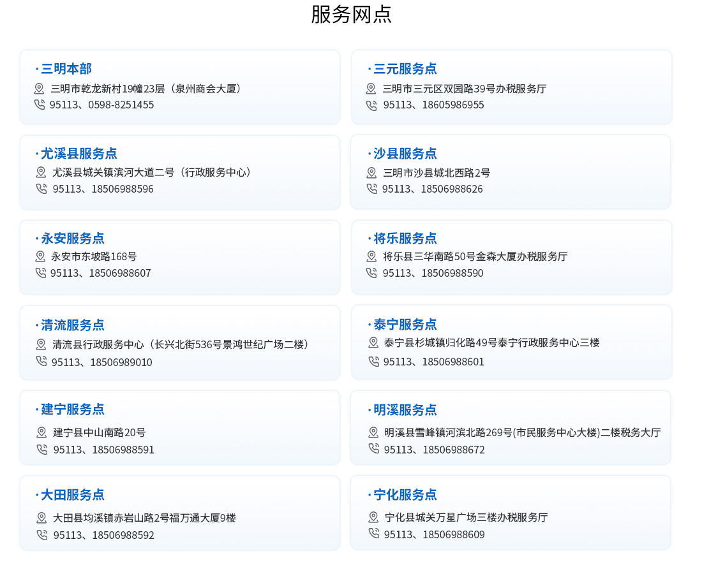Click location pin icon in 尤溪县服务点 card
This screenshot has height=588, width=702.
[41, 172]
